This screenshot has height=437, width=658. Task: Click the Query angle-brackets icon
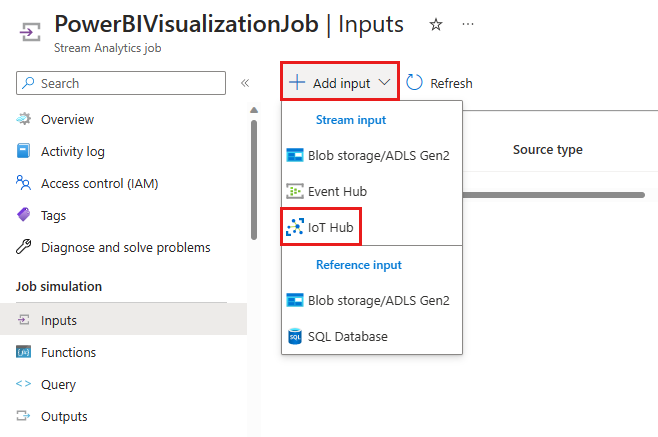coord(24,384)
